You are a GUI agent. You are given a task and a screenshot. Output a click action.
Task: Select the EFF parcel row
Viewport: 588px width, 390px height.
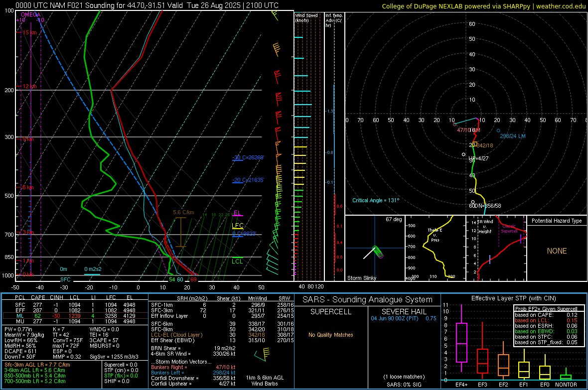(75, 310)
